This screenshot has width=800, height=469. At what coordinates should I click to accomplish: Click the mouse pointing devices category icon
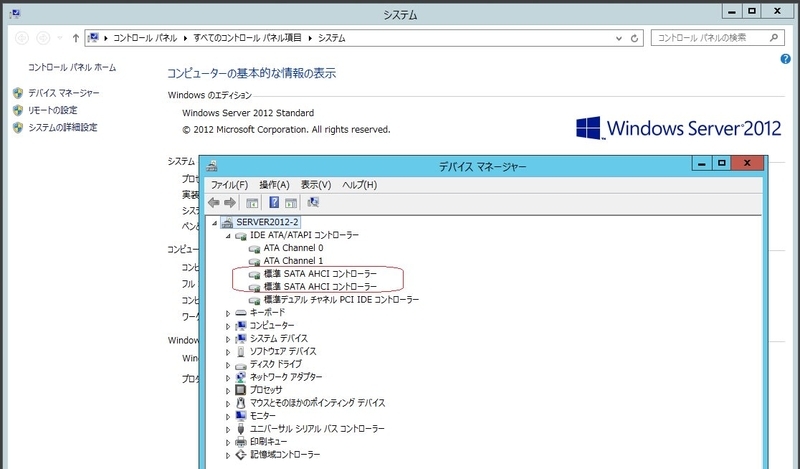(241, 403)
